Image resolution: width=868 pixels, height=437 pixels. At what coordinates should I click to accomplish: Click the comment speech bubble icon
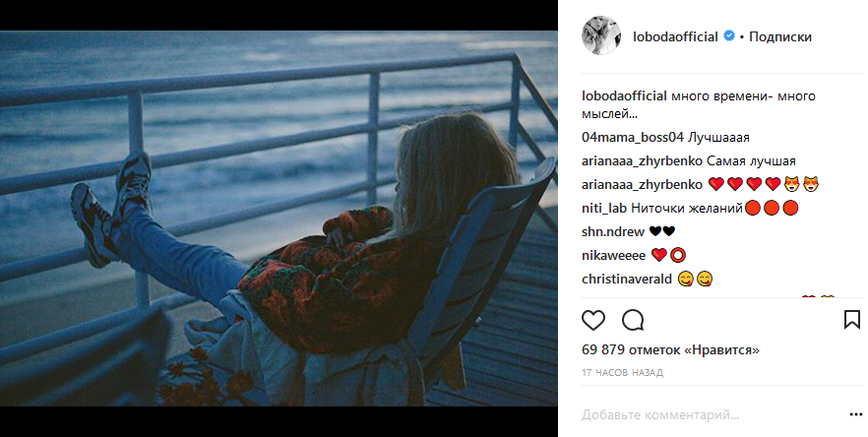[633, 320]
